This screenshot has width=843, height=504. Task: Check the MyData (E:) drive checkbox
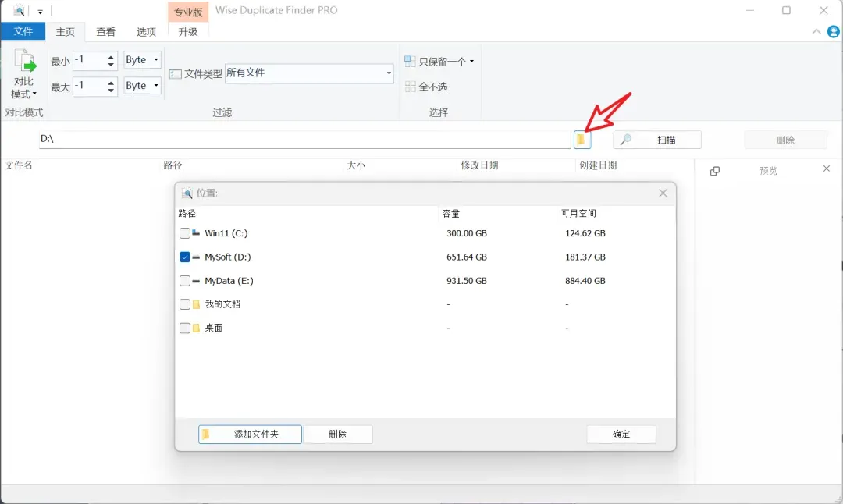pos(184,281)
